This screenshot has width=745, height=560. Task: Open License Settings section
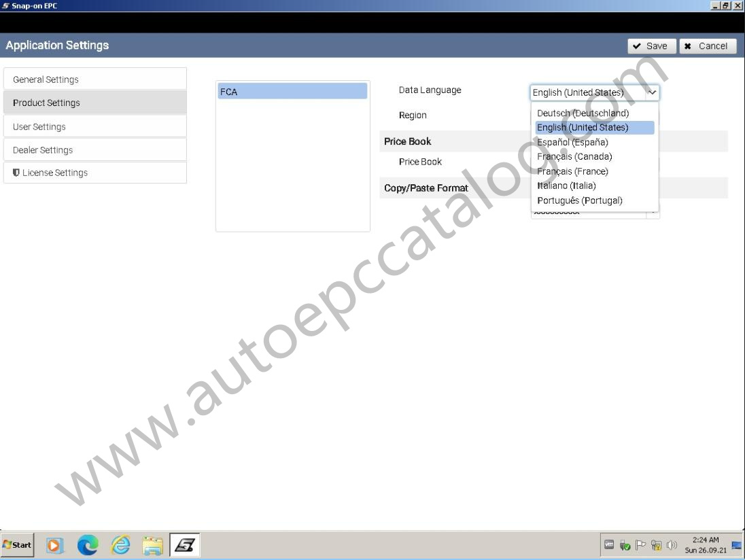click(95, 173)
